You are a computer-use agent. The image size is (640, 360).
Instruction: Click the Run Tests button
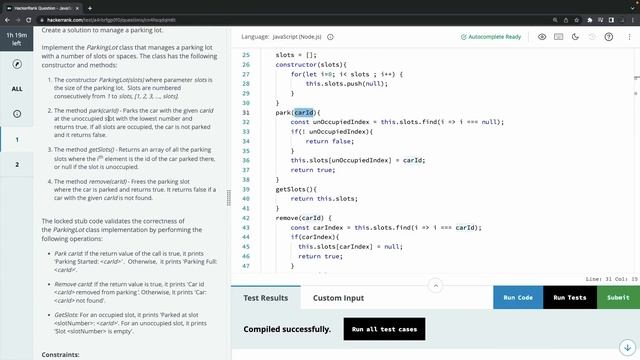pyautogui.click(x=570, y=298)
